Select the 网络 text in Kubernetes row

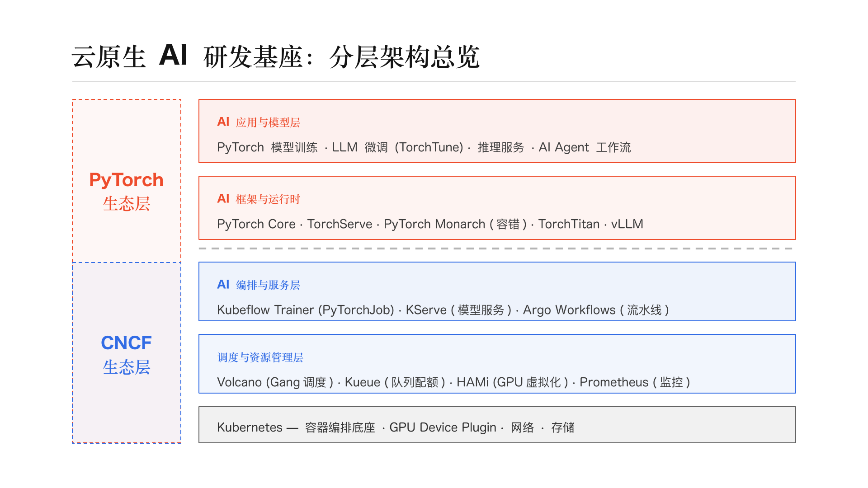522,427
